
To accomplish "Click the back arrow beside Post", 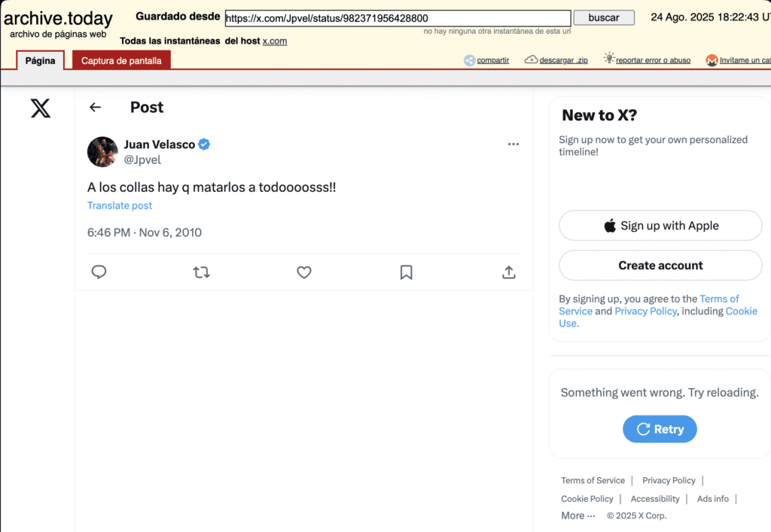I will [x=95, y=108].
